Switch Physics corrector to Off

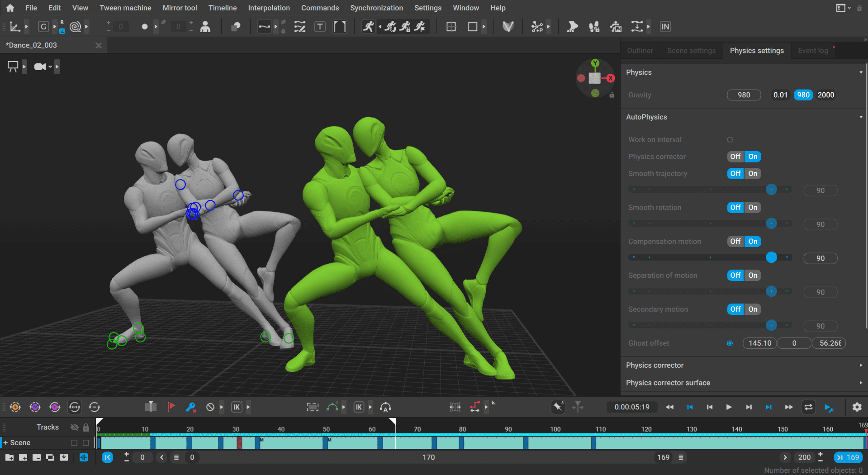coord(735,157)
